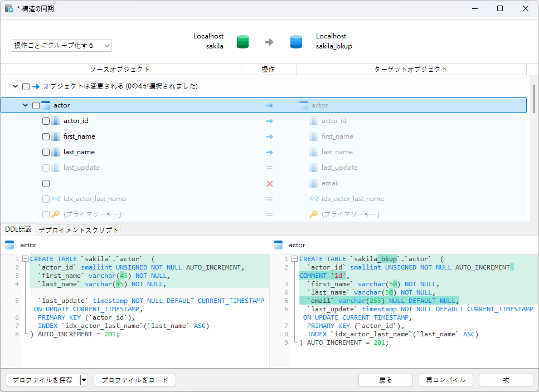Fold the source CREATE TABLE code block
Screen dimensions: 539x392
pyautogui.click(x=26, y=259)
